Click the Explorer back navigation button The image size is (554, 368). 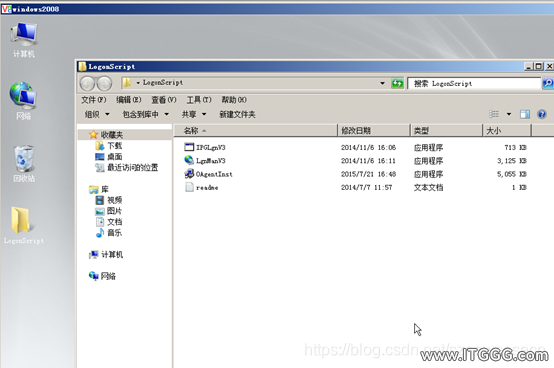(87, 84)
